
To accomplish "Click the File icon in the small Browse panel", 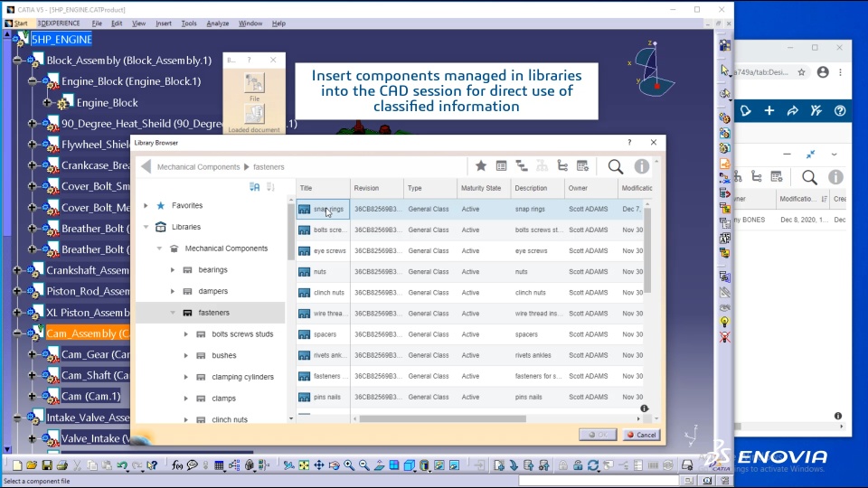I will [254, 83].
